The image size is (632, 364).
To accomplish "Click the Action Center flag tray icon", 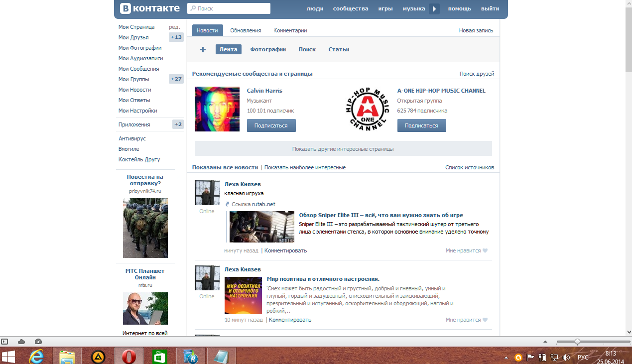I will [x=530, y=357].
